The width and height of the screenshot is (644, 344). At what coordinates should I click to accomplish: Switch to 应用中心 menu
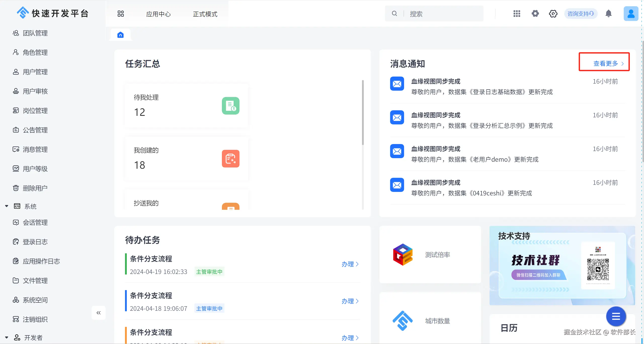pos(158,14)
